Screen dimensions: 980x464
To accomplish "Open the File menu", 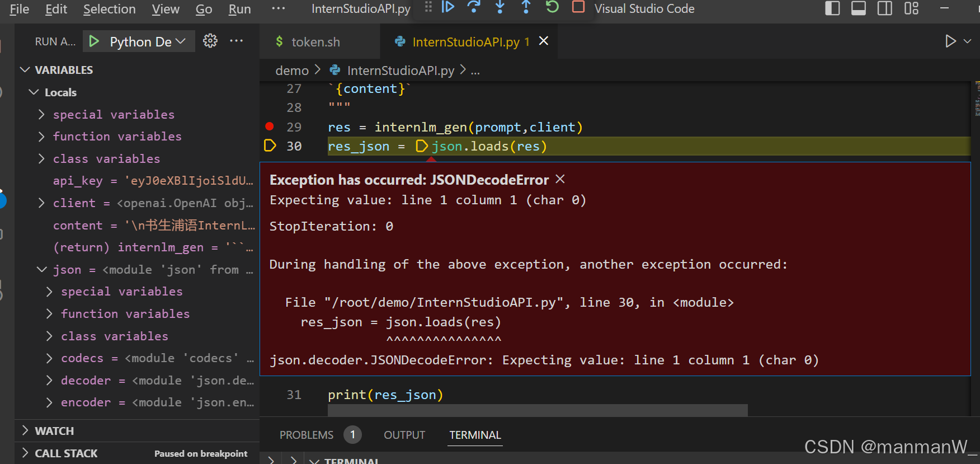I will point(20,9).
